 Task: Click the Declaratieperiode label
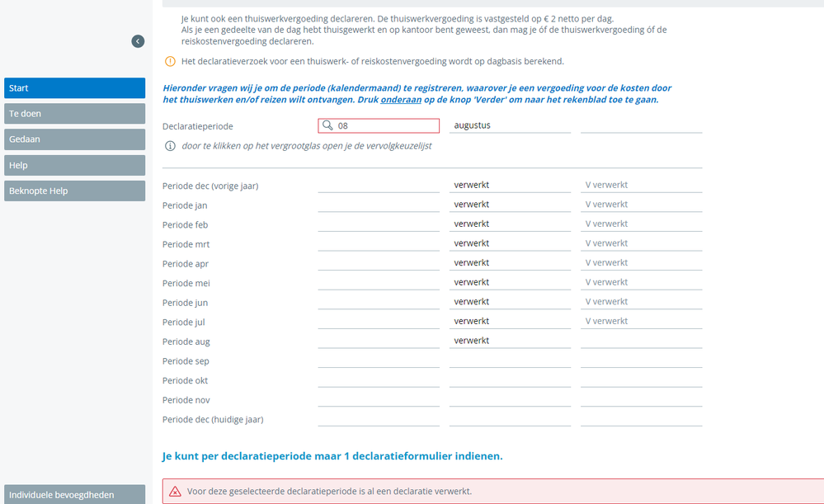click(198, 126)
